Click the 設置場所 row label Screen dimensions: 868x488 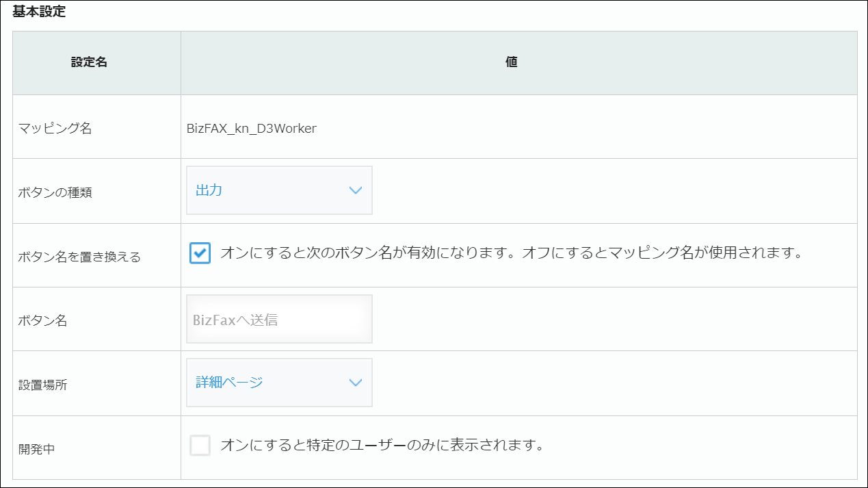click(42, 385)
